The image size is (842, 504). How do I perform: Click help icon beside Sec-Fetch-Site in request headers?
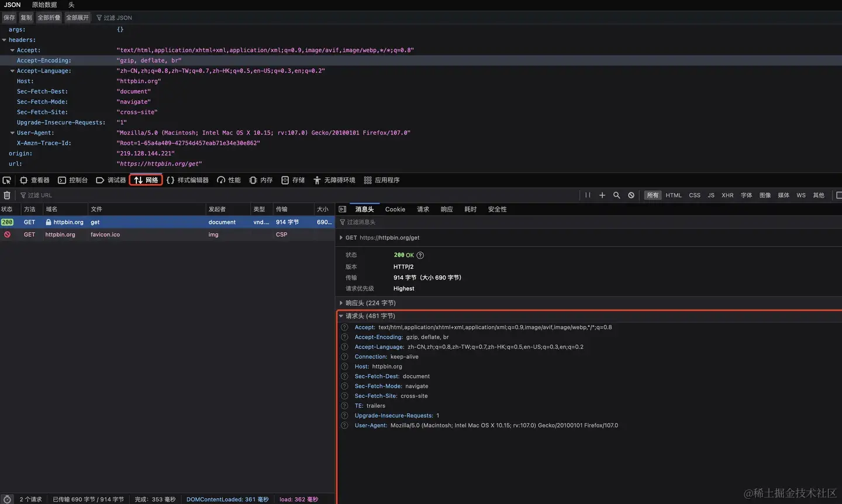pos(345,396)
